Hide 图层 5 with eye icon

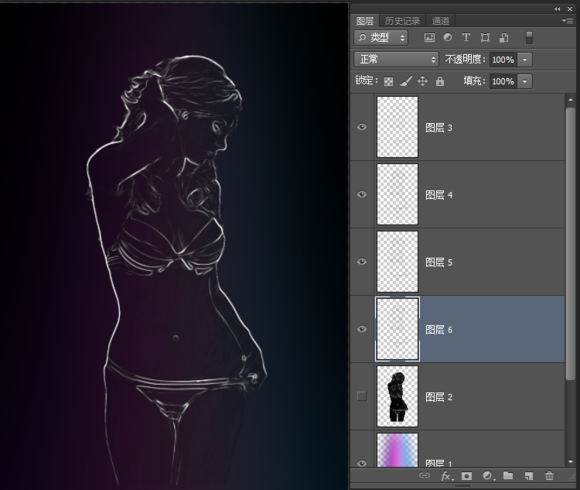coord(362,262)
